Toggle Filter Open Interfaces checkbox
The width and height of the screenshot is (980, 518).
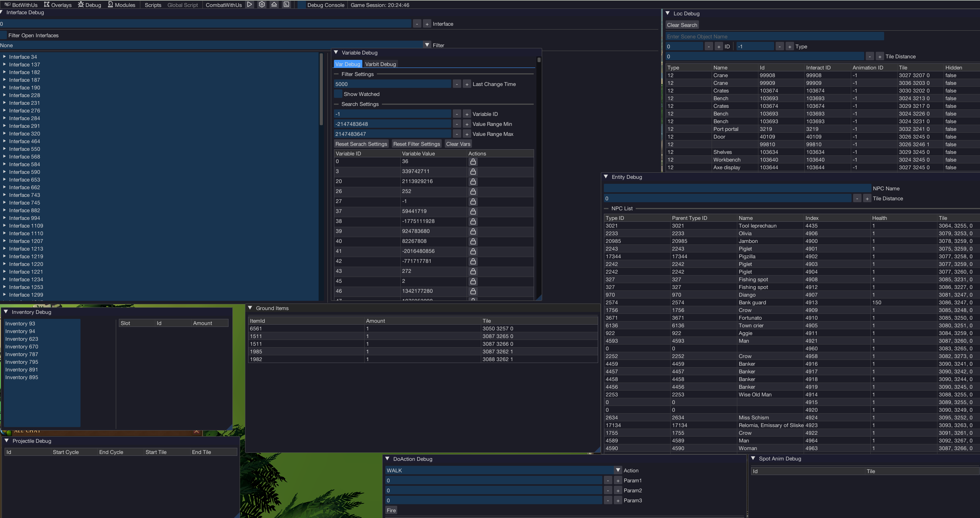click(x=3, y=35)
